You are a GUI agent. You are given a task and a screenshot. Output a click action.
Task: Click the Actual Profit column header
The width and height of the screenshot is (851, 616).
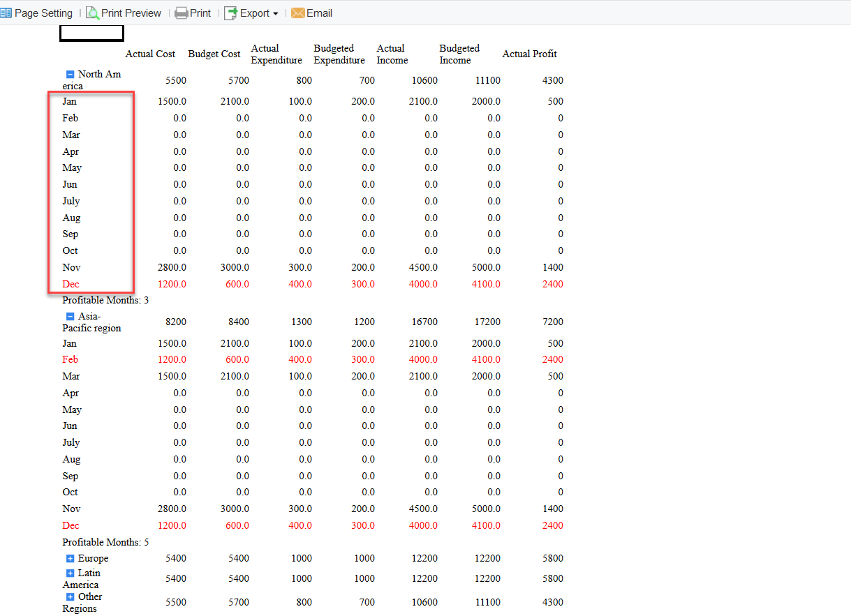coord(529,54)
